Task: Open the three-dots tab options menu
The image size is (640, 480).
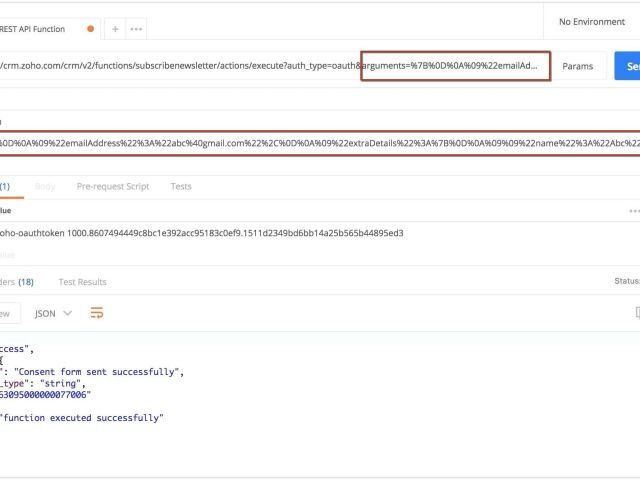Action: click(x=136, y=29)
